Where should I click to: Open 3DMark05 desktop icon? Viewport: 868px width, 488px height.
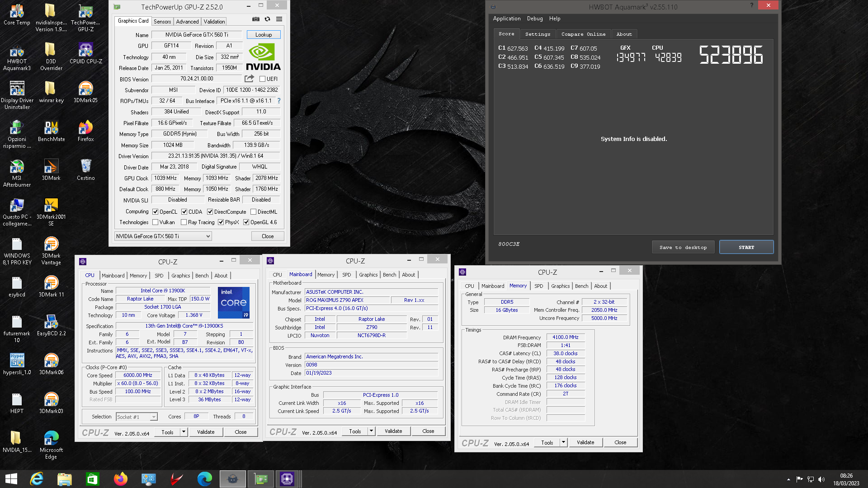coord(85,92)
